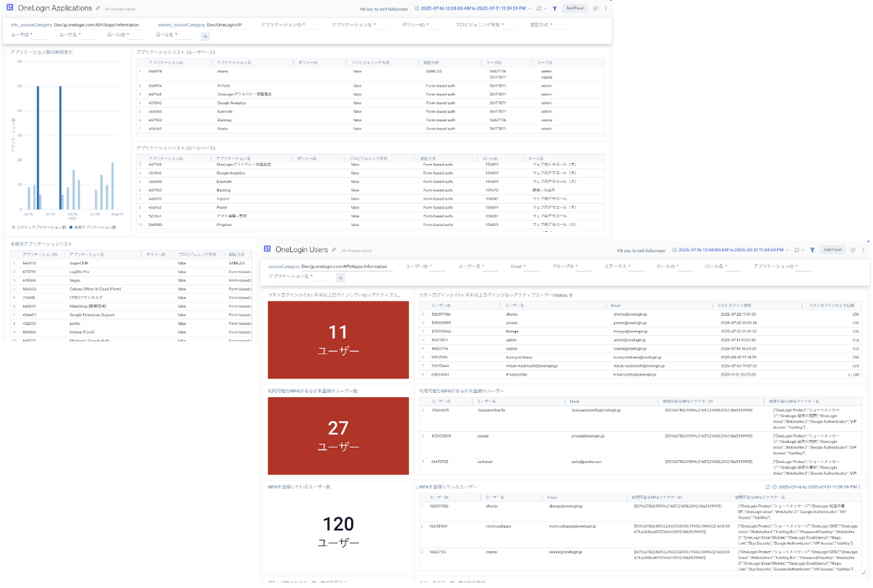Open three-dot menu in OneLogin Users header

(x=863, y=250)
